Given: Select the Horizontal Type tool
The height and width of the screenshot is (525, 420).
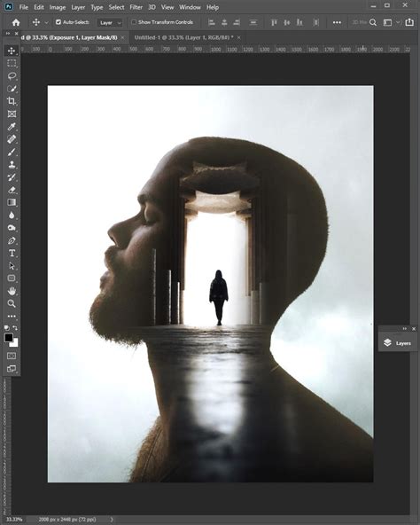Looking at the screenshot, I should coord(12,253).
